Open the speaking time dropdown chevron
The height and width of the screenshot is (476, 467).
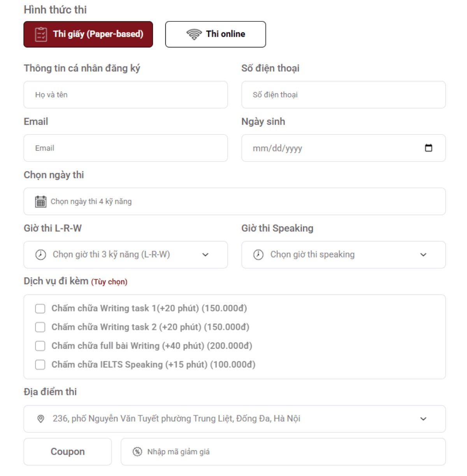pos(423,255)
